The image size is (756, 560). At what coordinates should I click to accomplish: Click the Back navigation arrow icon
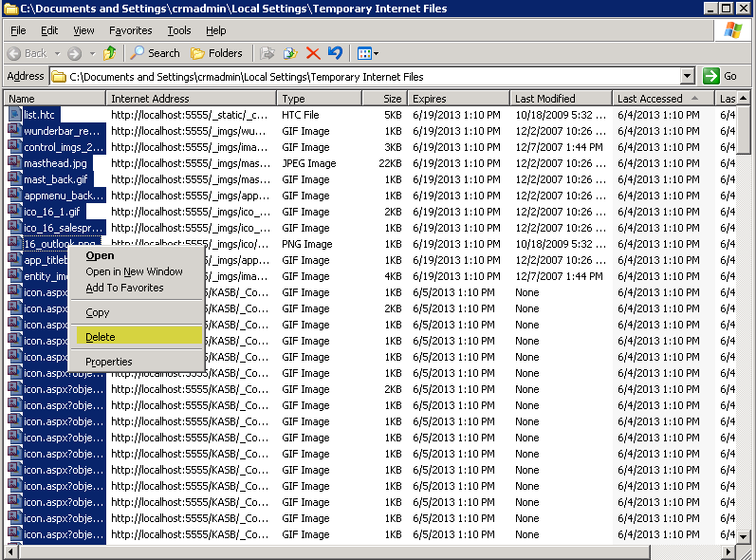[14, 53]
